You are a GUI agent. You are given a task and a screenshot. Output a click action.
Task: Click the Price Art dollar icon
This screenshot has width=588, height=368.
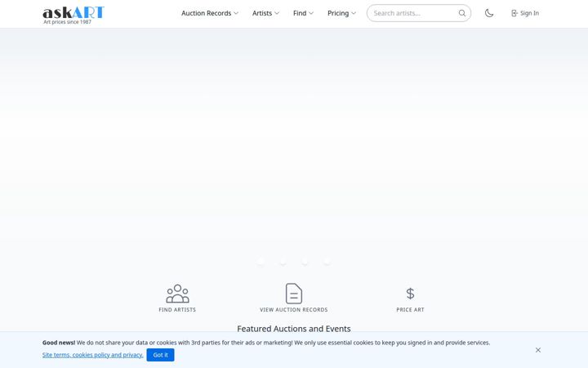(x=410, y=294)
